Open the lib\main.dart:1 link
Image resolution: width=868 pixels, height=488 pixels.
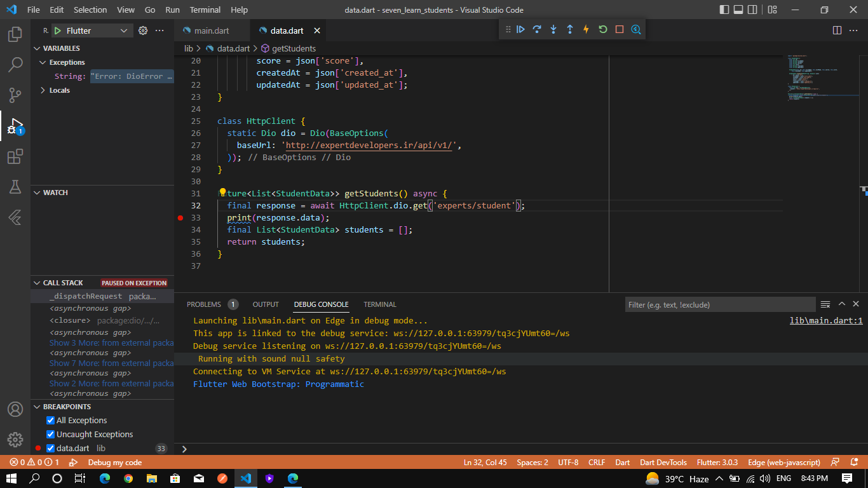826,321
